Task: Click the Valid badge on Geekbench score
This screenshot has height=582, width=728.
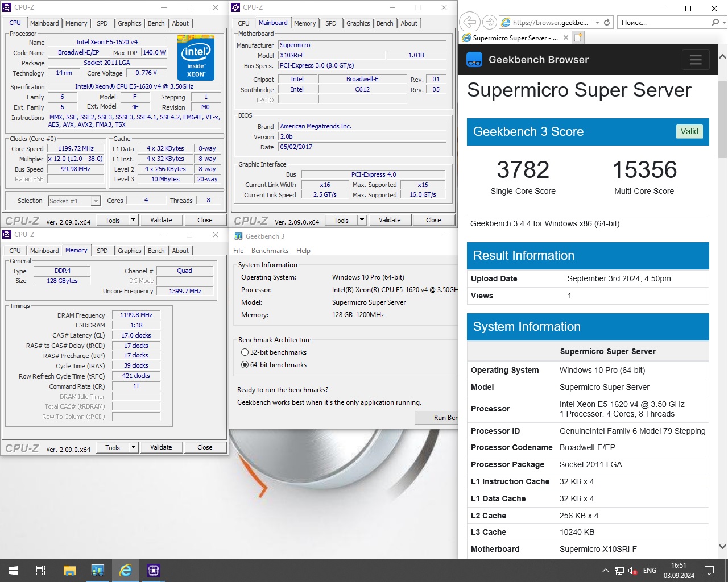Action: (689, 131)
